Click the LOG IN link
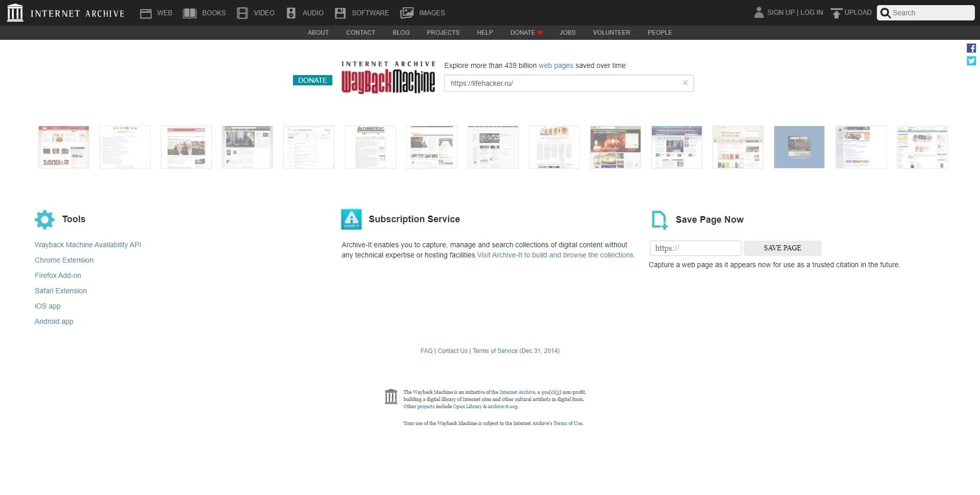Screen dimensions: 980x495 tap(812, 13)
